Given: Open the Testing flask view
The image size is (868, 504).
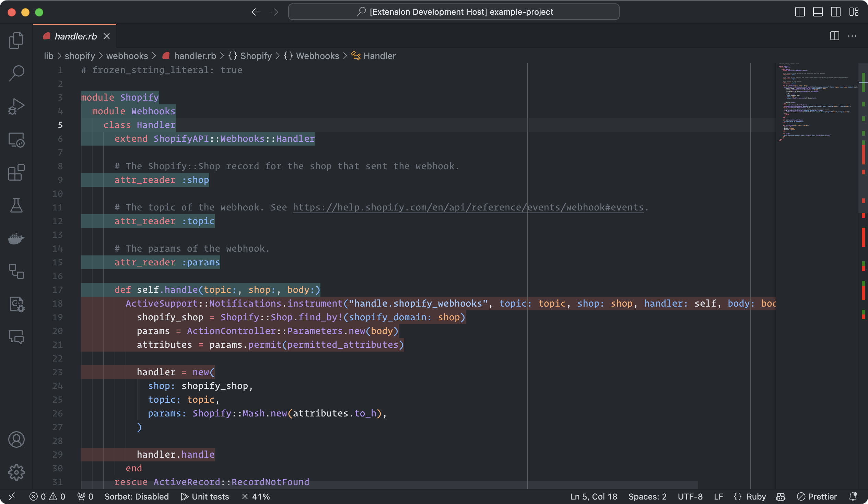Looking at the screenshot, I should coord(16,205).
